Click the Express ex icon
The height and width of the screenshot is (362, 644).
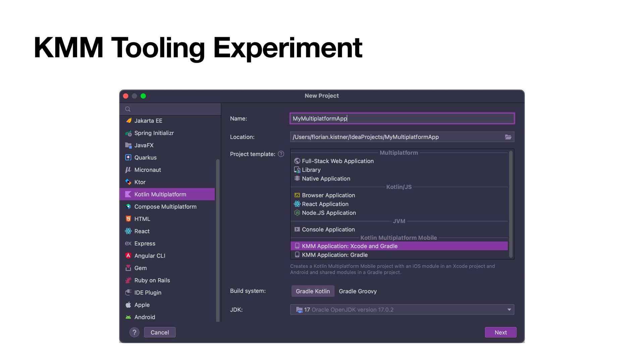128,243
